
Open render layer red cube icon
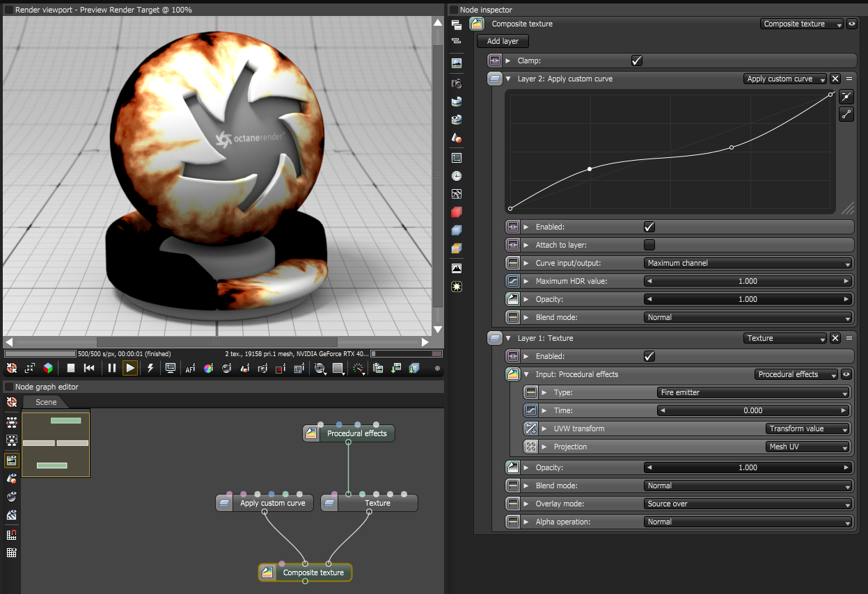(x=457, y=212)
